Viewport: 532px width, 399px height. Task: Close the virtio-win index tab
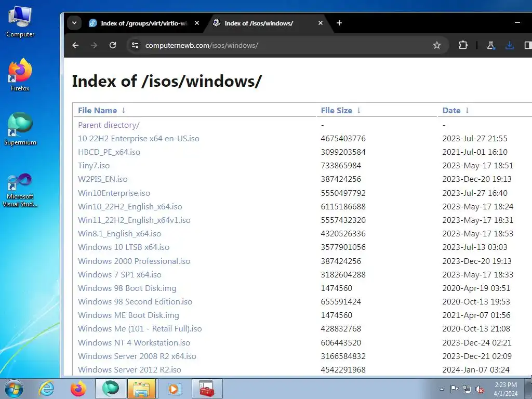(197, 23)
